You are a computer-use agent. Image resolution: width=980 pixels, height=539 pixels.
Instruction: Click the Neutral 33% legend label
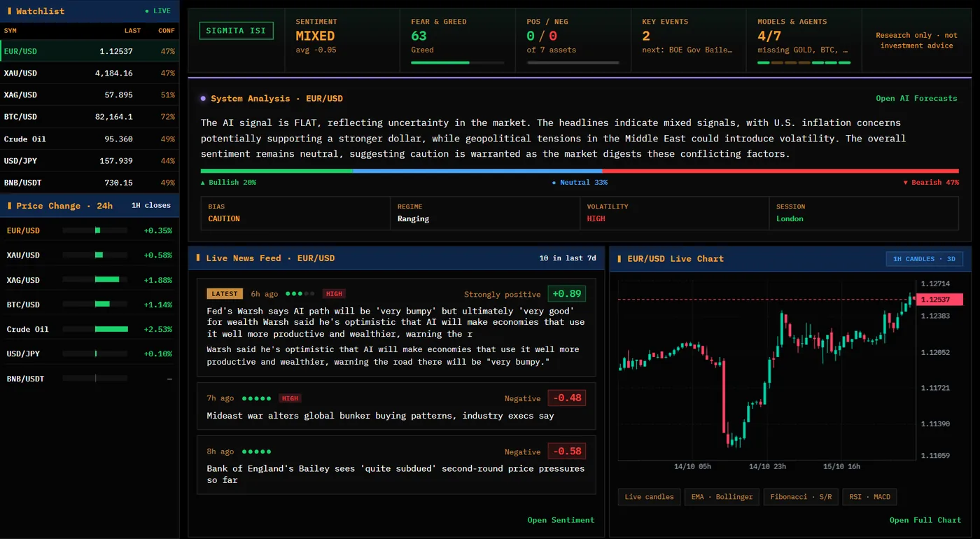pyautogui.click(x=580, y=183)
